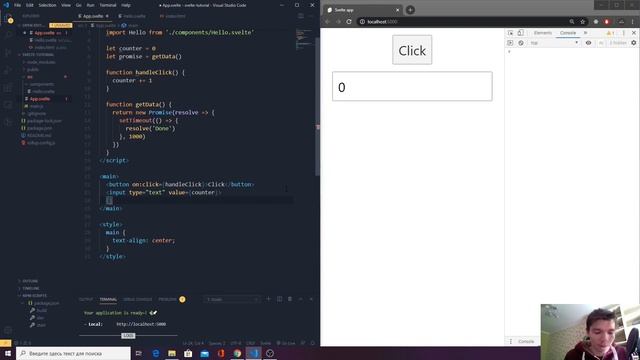Open a new Chrome tab
This screenshot has height=360, width=640.
click(x=410, y=10)
